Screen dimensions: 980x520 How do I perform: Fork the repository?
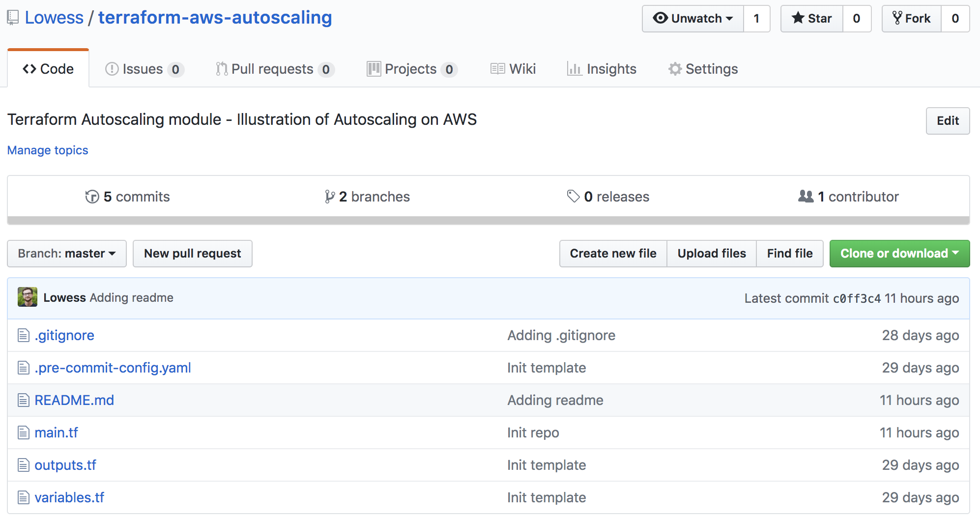tap(912, 19)
